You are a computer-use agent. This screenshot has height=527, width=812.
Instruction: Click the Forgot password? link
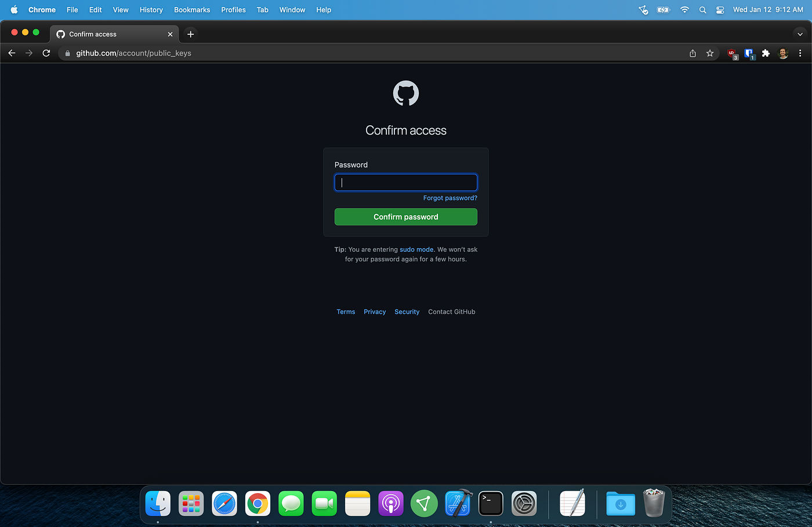coord(450,198)
